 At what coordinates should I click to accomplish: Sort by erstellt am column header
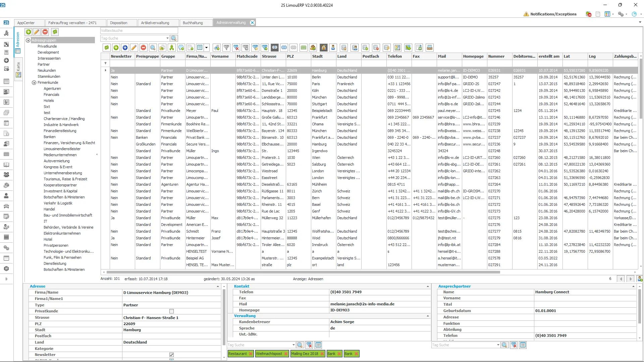tap(549, 56)
